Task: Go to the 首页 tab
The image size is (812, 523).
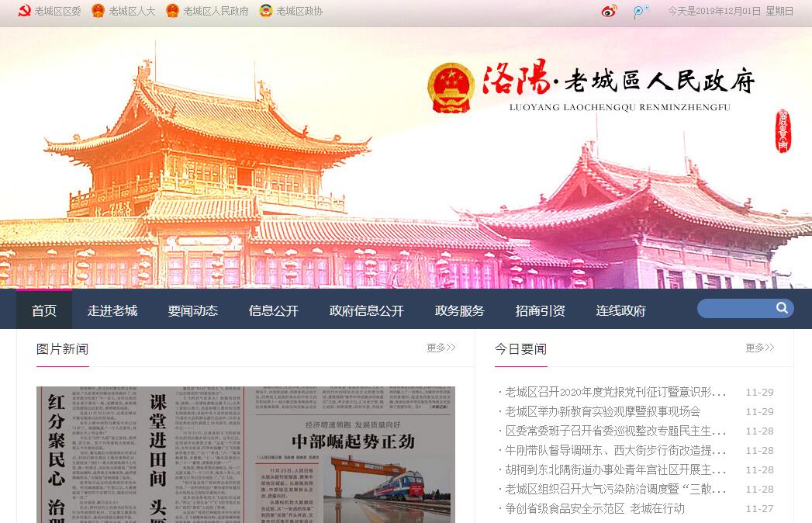Action: (44, 310)
